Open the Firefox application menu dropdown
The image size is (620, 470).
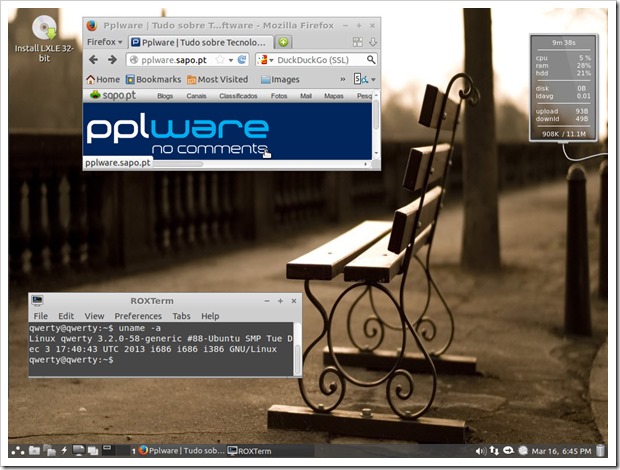coord(105,42)
